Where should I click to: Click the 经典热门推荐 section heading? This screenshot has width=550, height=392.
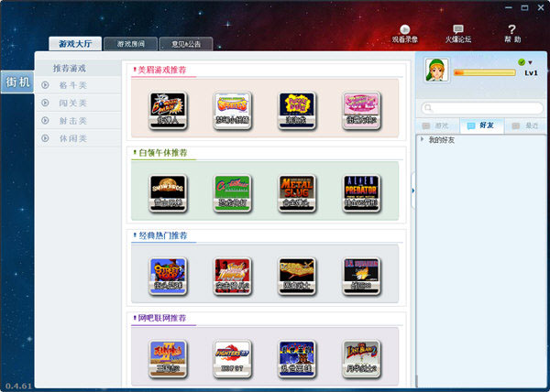click(x=163, y=235)
